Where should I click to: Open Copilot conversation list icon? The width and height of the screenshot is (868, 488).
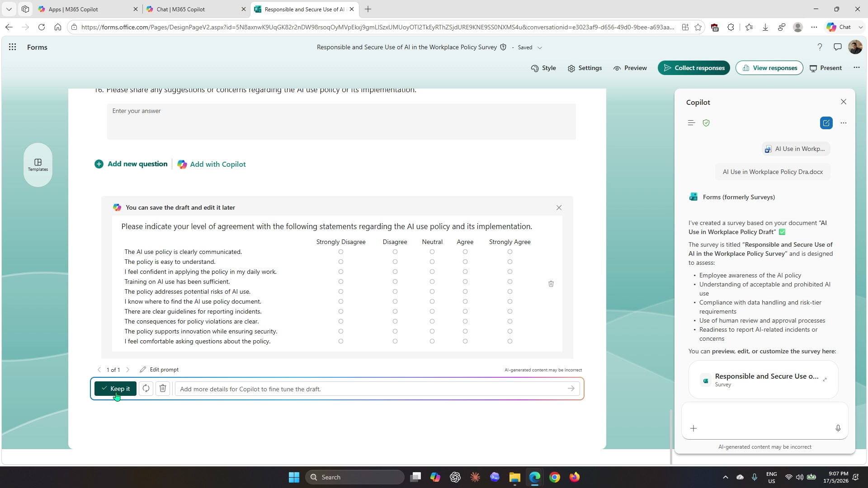coord(691,123)
